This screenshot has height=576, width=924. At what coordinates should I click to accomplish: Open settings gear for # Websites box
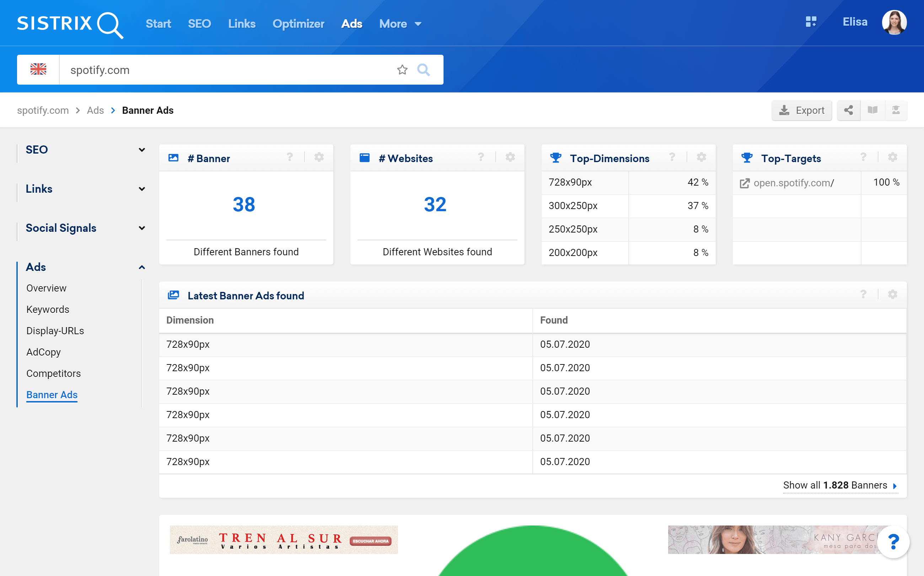(x=510, y=157)
